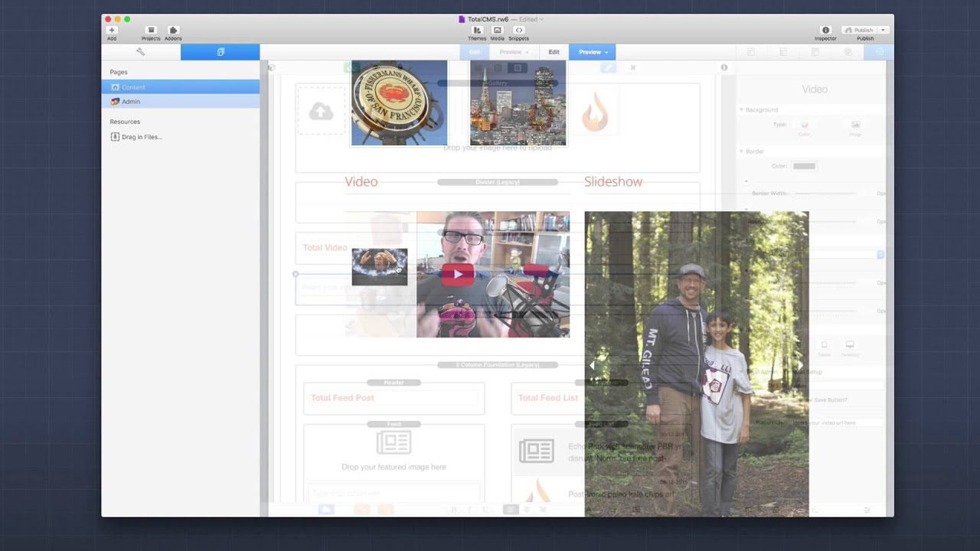The height and width of the screenshot is (551, 980).
Task: Open the settings gear inspector tab
Action: (878, 52)
